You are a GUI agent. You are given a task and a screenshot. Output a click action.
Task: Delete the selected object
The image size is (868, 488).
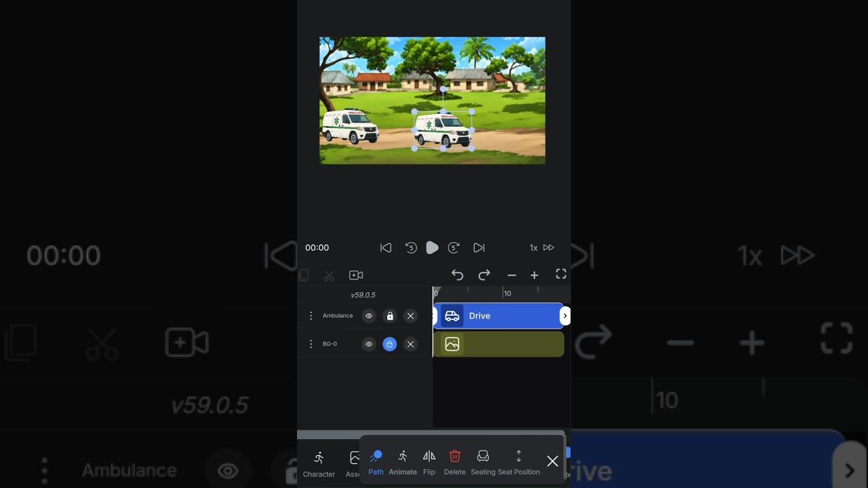click(455, 462)
